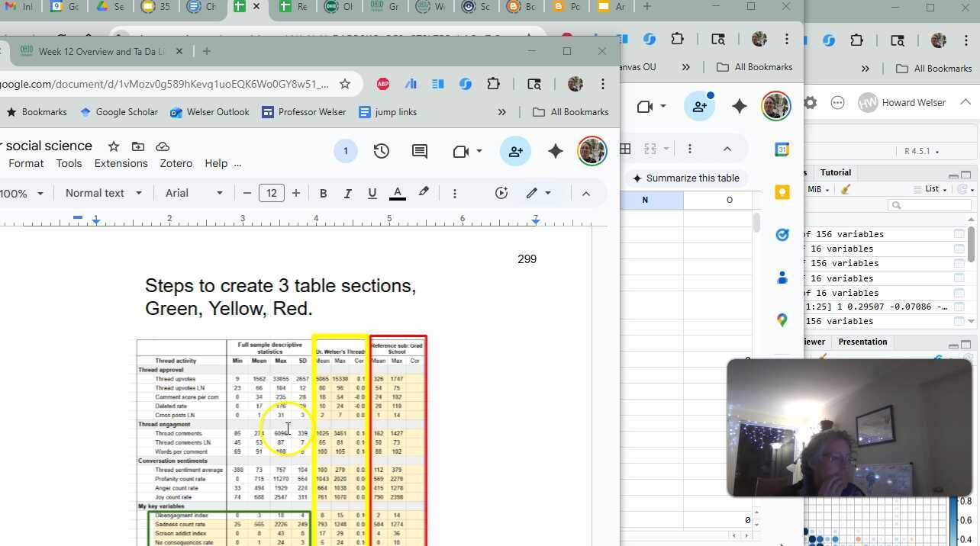Check the cloud saved status icon
Viewport: 980px width, 546px height.
pyautogui.click(x=162, y=146)
